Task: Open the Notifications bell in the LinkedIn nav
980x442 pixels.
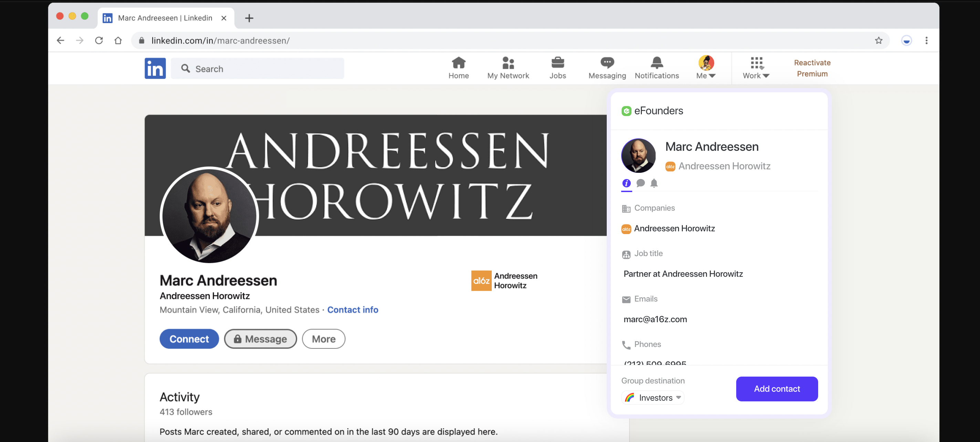Action: 657,68
